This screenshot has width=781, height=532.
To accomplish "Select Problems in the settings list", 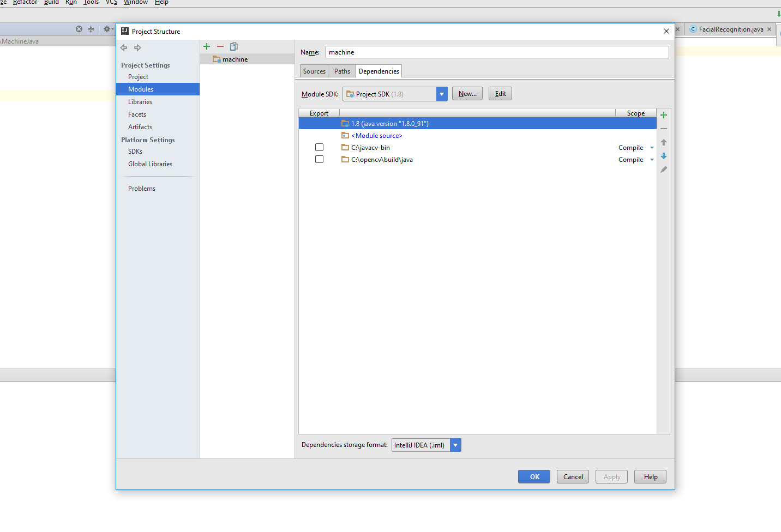I will [x=142, y=189].
